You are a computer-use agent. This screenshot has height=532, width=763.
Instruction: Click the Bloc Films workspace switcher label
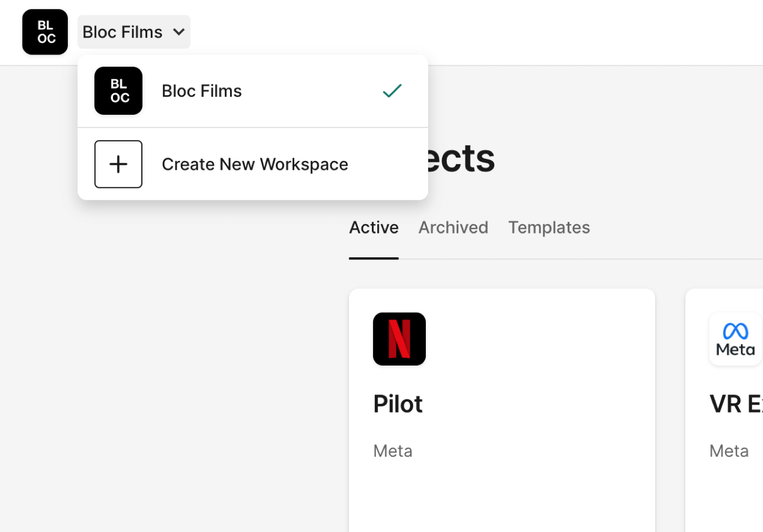[122, 32]
